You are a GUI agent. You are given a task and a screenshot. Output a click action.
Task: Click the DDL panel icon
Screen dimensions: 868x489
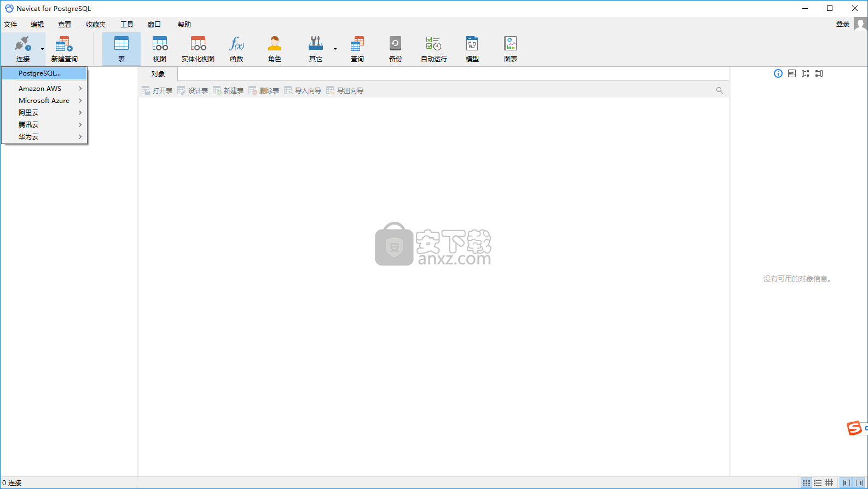(792, 73)
